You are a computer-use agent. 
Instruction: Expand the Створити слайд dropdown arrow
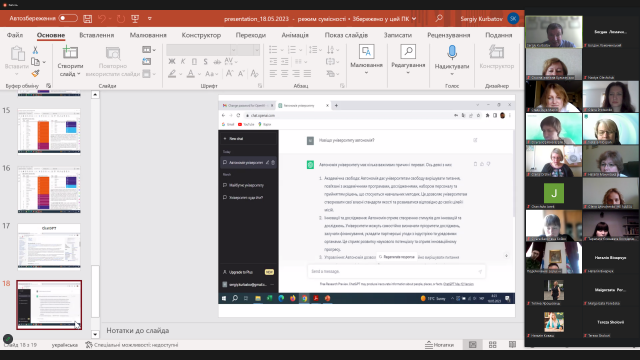70,74
